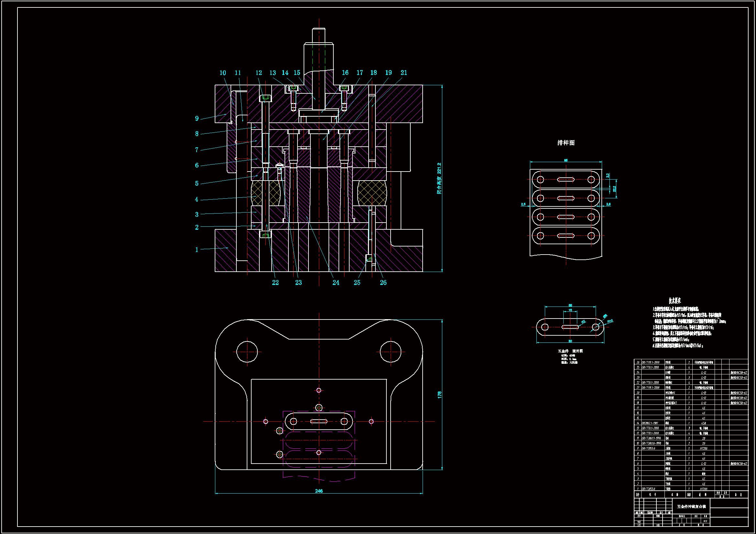This screenshot has height=534, width=756.
Task: Click part label 1 near lower base
Action: pyautogui.click(x=197, y=250)
